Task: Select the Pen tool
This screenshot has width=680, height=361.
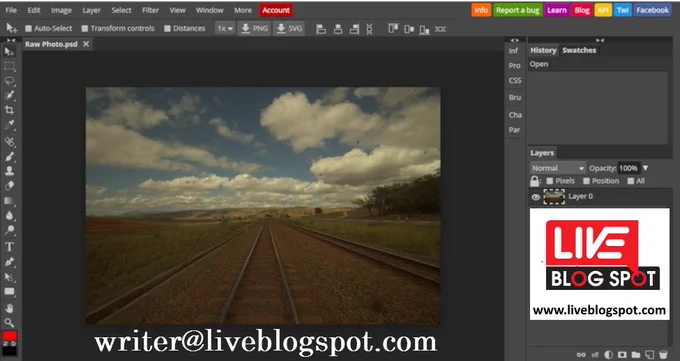Action: tap(9, 262)
